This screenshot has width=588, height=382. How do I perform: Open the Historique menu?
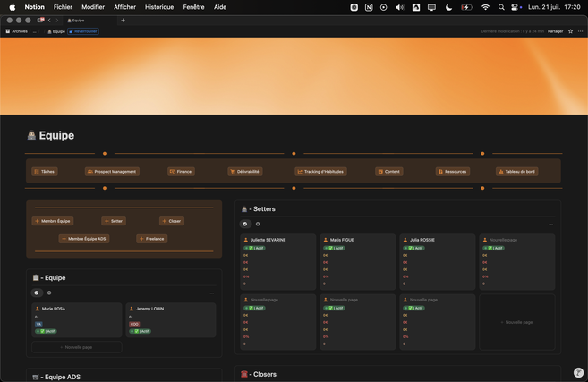(159, 7)
